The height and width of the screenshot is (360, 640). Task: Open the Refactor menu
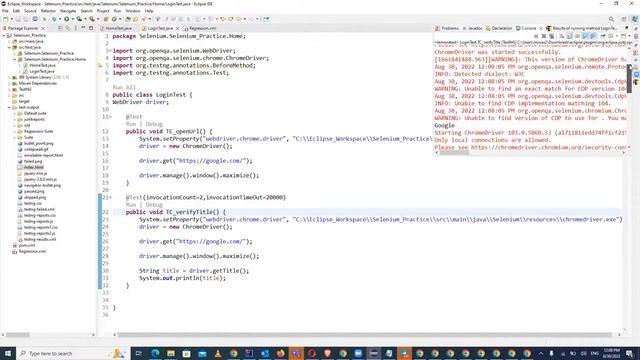pos(48,11)
